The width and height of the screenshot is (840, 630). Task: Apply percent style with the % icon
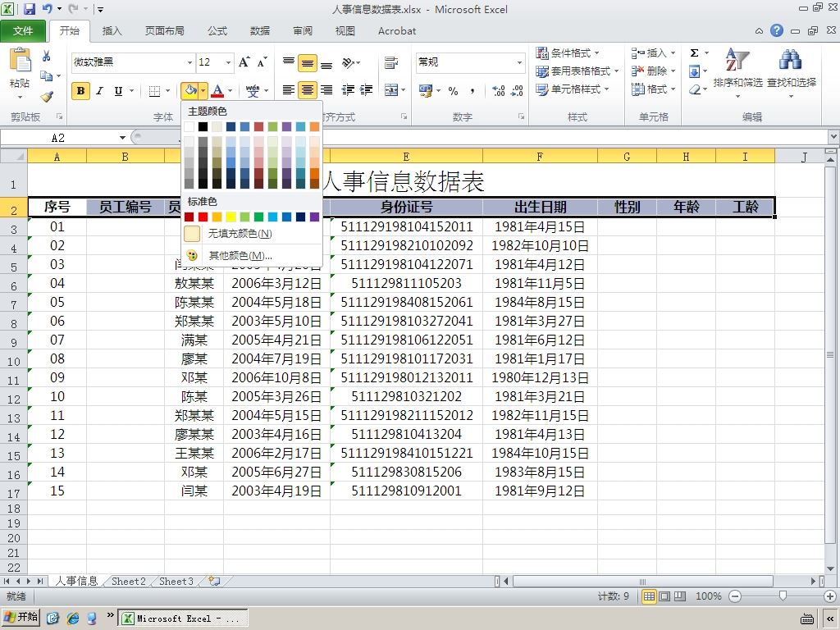[453, 90]
